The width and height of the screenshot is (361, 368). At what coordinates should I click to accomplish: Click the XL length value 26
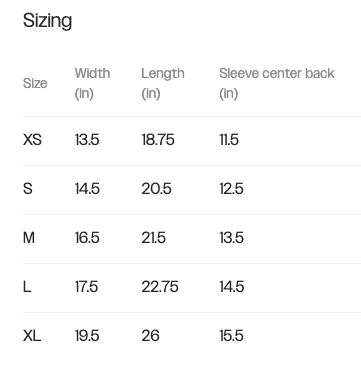pos(150,336)
